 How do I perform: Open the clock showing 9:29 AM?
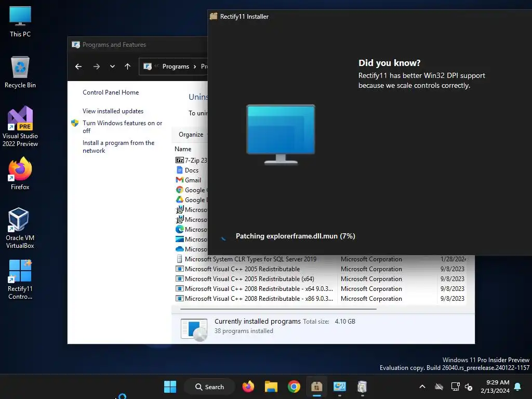click(495, 387)
